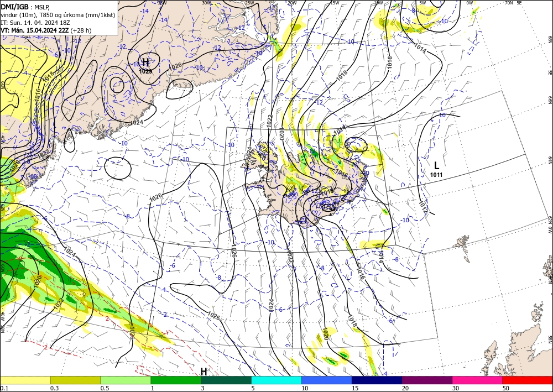Image resolution: width=553 pixels, height=392 pixels.
Task: Click the dark green 3–5 legend swatch
Action: [x=226, y=380]
